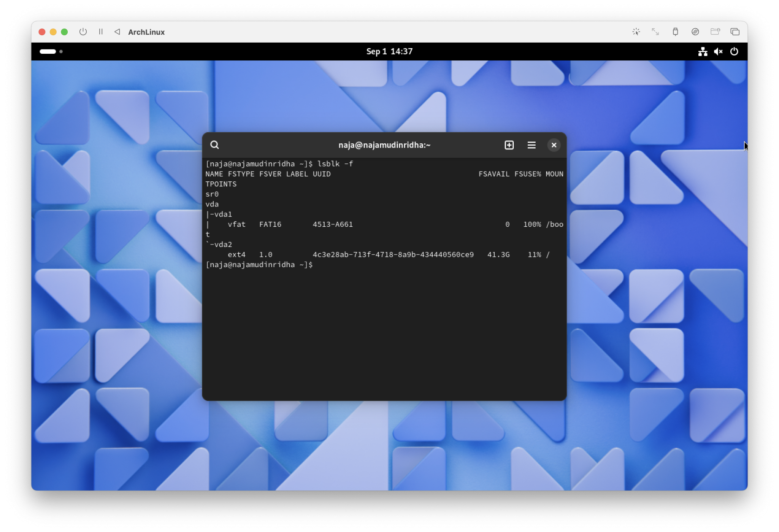Click the 100% usage value
This screenshot has width=779, height=532.
point(532,224)
